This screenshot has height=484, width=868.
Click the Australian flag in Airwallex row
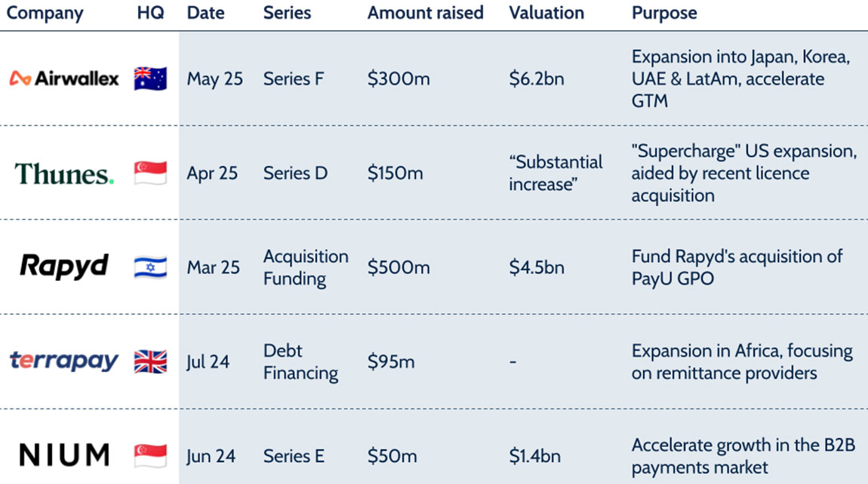click(x=150, y=79)
